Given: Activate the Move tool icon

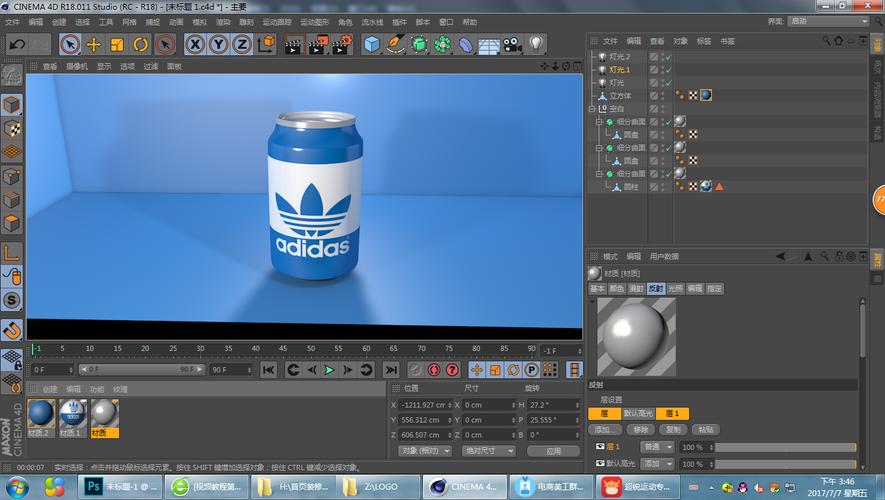Looking at the screenshot, I should click(x=94, y=44).
